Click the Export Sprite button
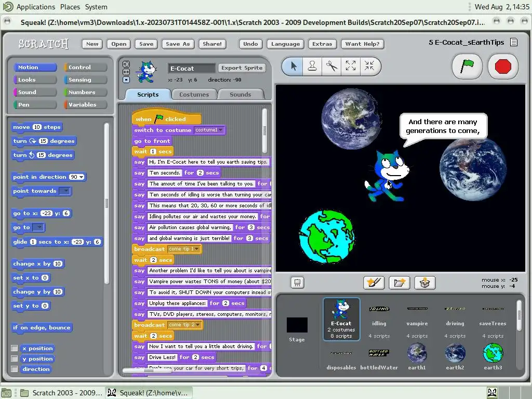This screenshot has width=532, height=399. click(x=242, y=68)
